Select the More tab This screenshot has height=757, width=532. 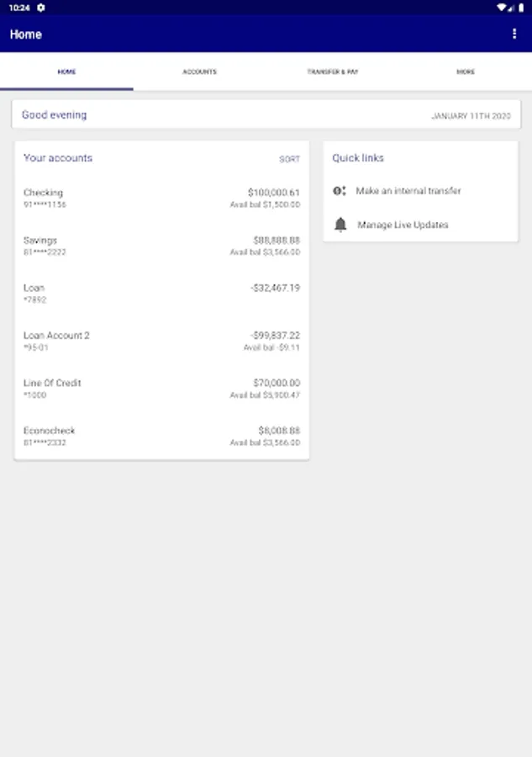click(466, 71)
